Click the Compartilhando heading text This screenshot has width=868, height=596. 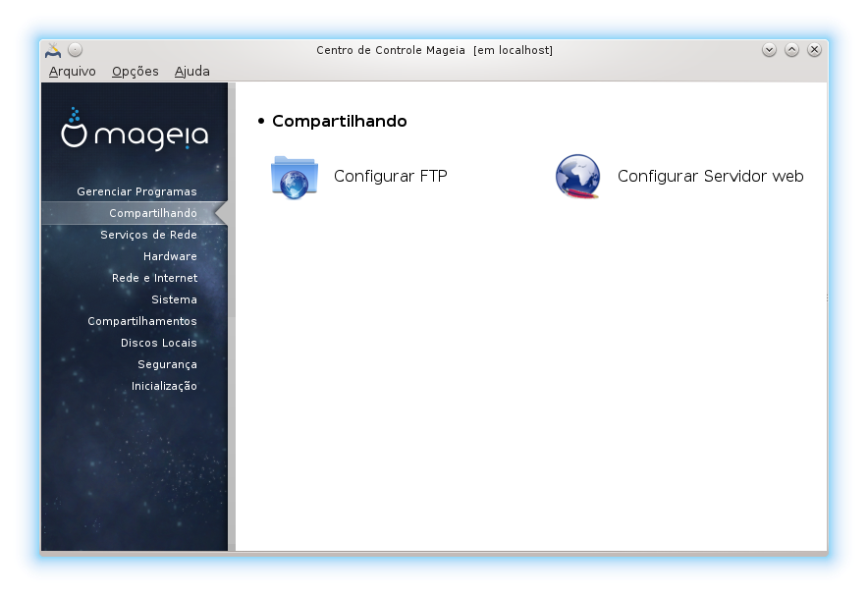tap(340, 121)
